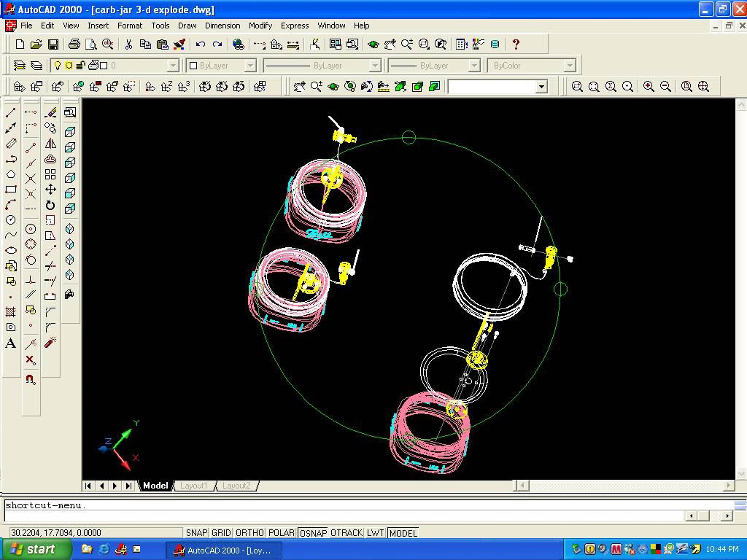Expand the ByLayer color dropdown
This screenshot has width=747, height=560.
click(x=249, y=66)
